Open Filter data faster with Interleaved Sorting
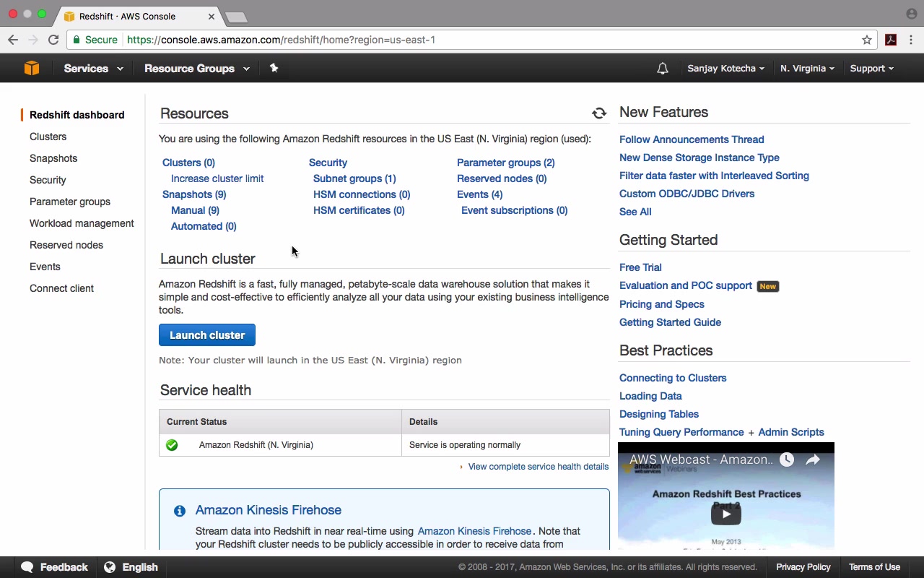Viewport: 924px width, 578px height. click(714, 176)
